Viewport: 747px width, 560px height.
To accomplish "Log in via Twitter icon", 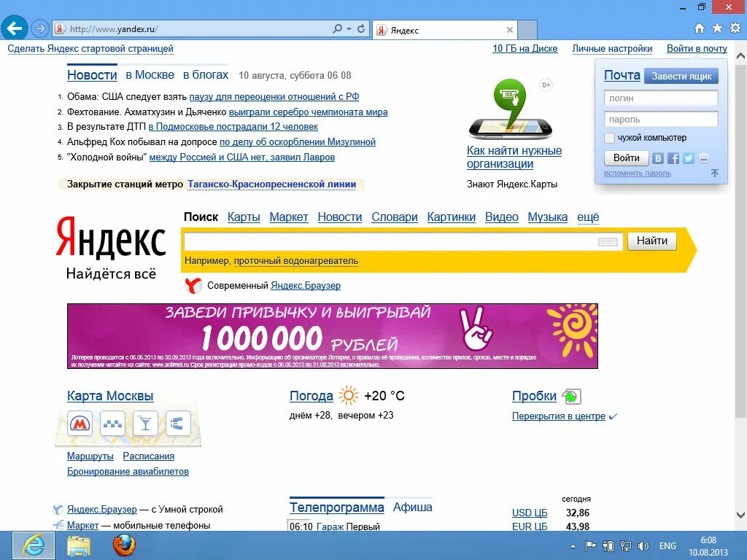I will coord(689,158).
